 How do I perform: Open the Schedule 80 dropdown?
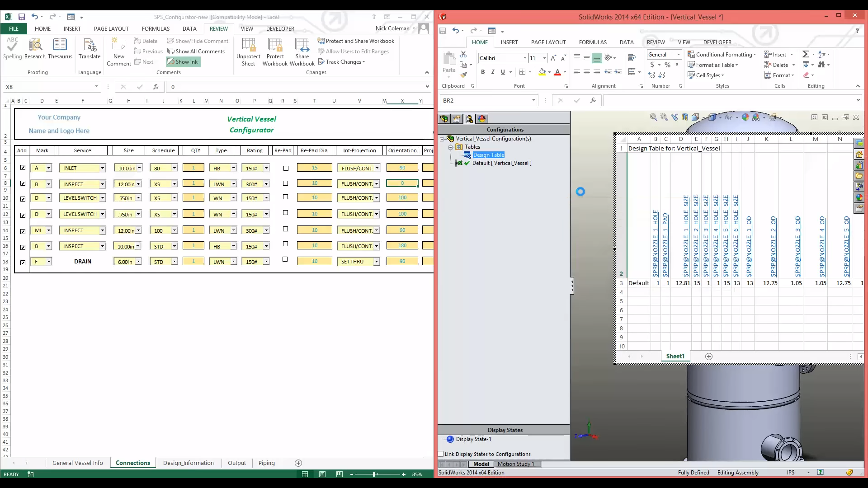(x=175, y=168)
